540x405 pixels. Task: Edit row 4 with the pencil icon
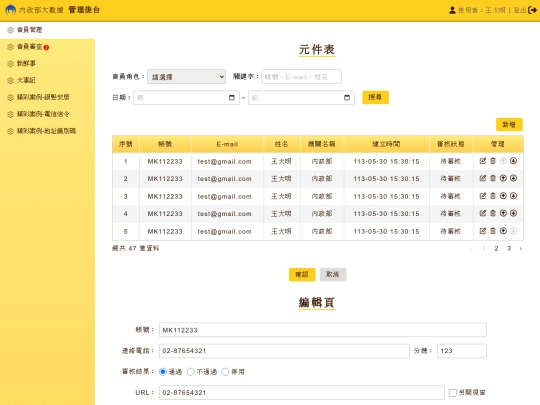[483, 213]
